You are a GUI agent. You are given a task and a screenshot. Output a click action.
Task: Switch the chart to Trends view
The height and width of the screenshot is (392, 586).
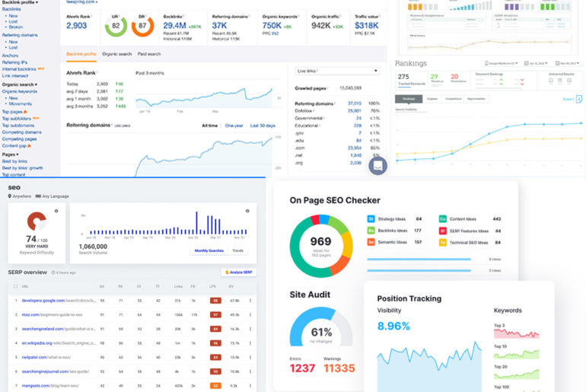[x=237, y=250]
